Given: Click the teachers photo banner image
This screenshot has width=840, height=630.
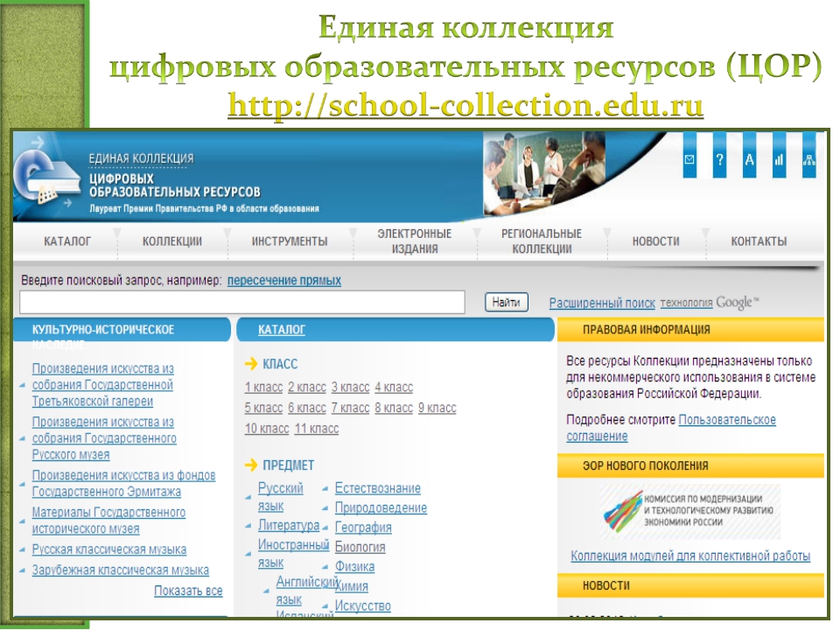Looking at the screenshot, I should [544, 173].
